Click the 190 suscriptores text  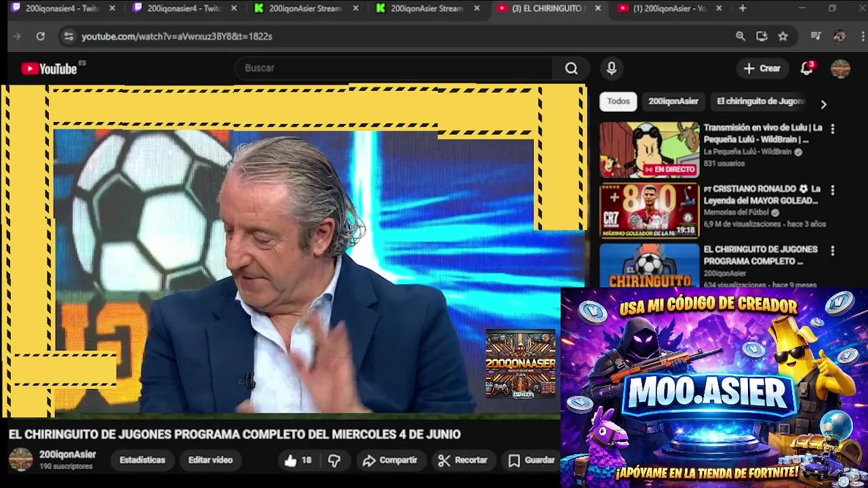(x=66, y=467)
